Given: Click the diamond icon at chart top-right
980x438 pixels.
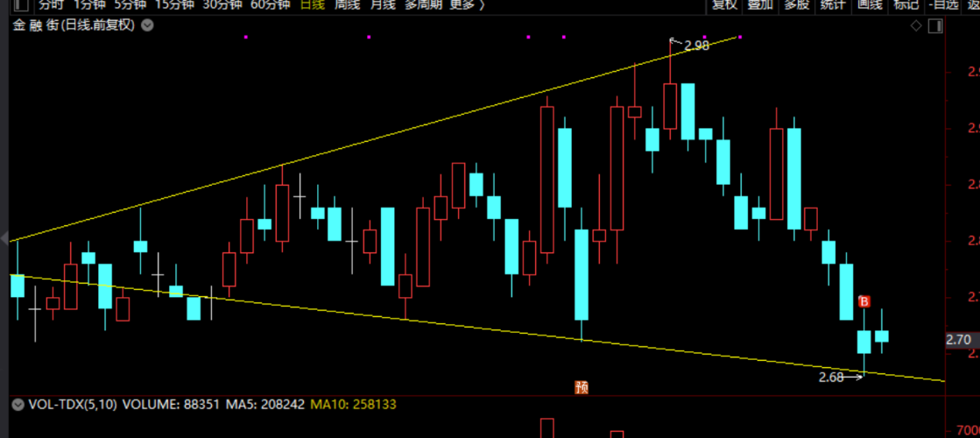Looking at the screenshot, I should 916,25.
